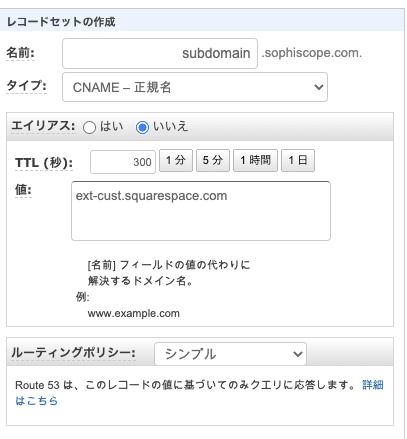Click the 値: help label

click(x=23, y=190)
